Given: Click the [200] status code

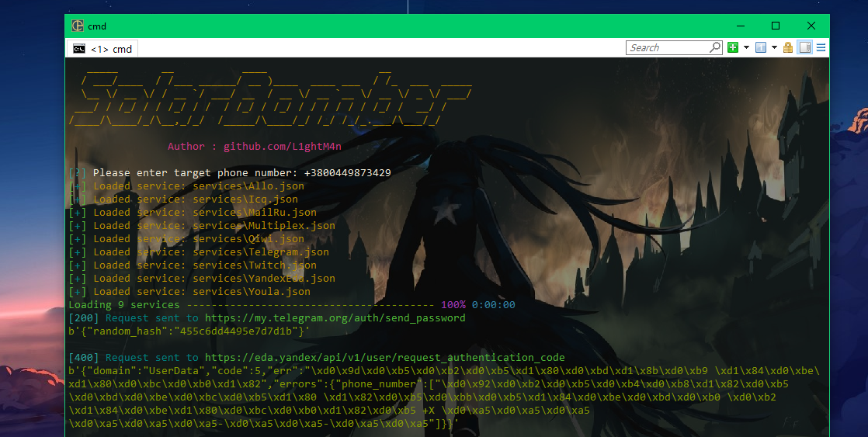Looking at the screenshot, I should click(x=84, y=318).
